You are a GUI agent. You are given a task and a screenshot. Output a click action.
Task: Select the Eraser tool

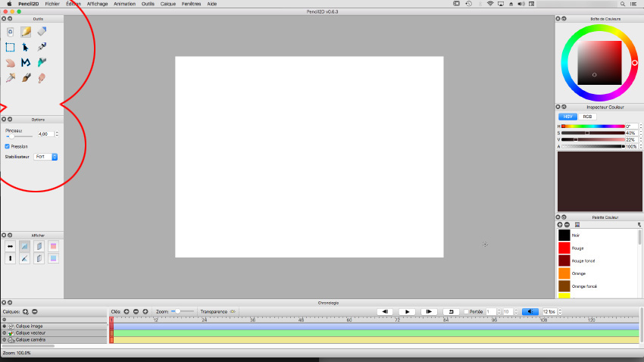click(42, 32)
